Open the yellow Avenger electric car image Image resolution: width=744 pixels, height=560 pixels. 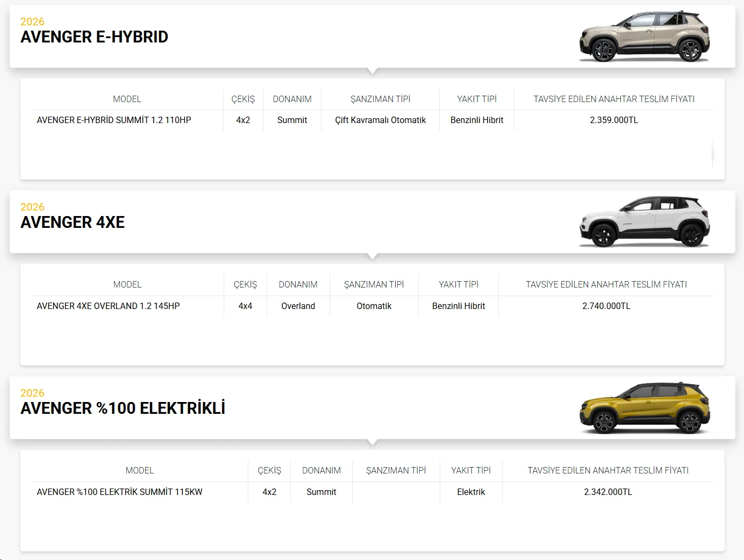(x=645, y=408)
